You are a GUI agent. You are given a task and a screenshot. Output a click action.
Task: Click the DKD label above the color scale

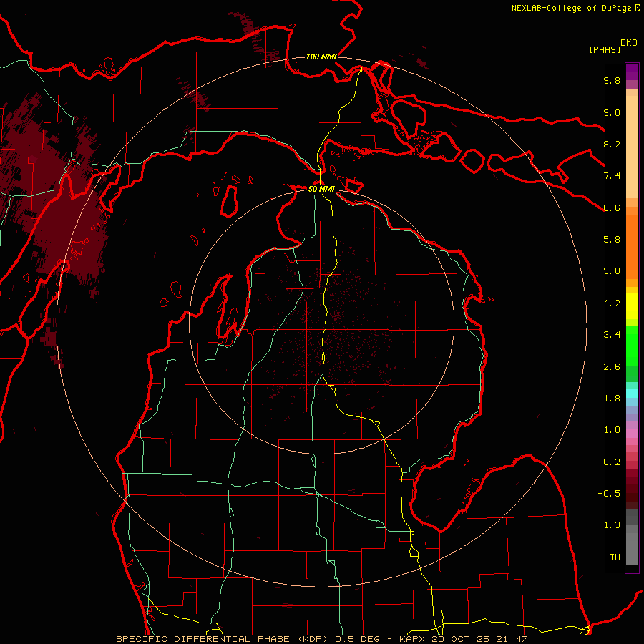[628, 43]
